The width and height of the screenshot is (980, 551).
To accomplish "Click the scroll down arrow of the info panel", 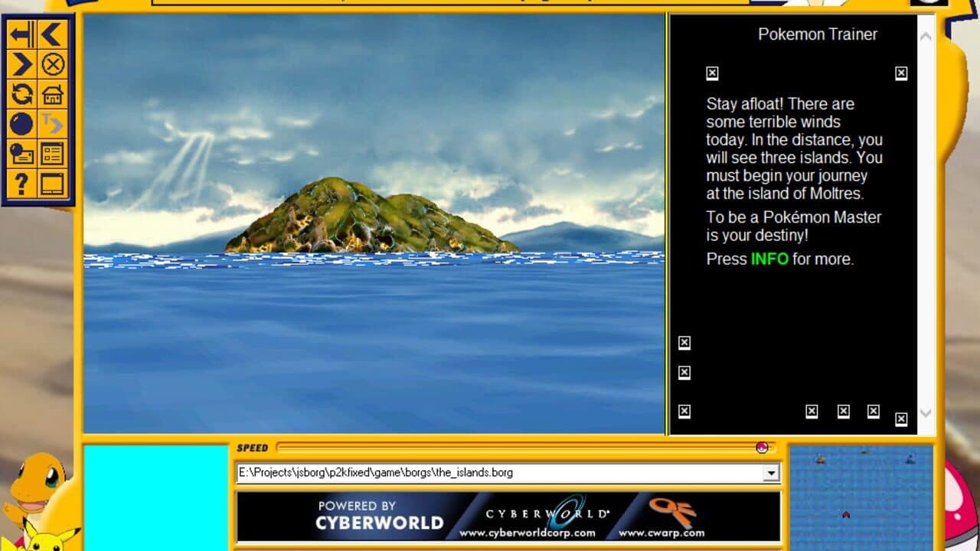I will pyautogui.click(x=926, y=412).
